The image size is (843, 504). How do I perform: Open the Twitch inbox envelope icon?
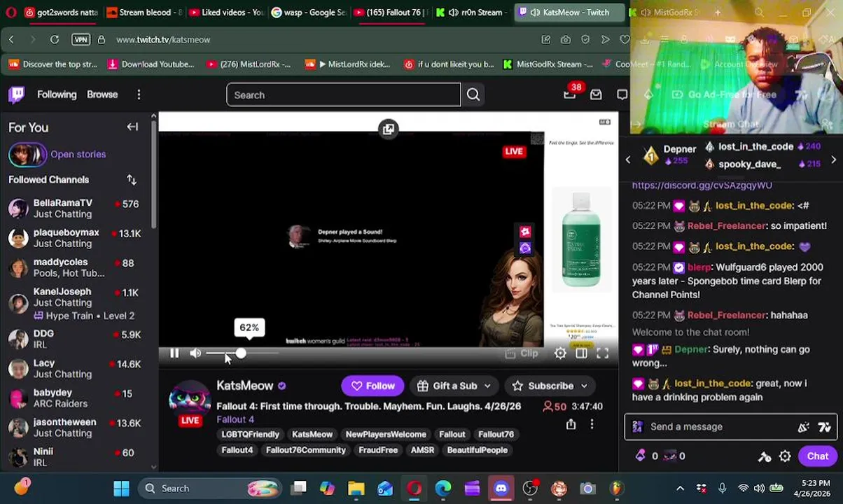[x=596, y=94]
